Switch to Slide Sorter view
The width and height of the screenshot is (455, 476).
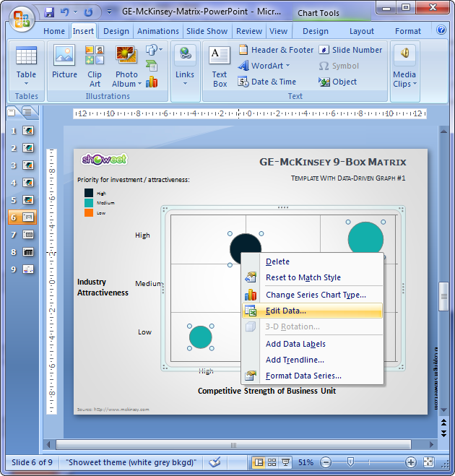272,462
